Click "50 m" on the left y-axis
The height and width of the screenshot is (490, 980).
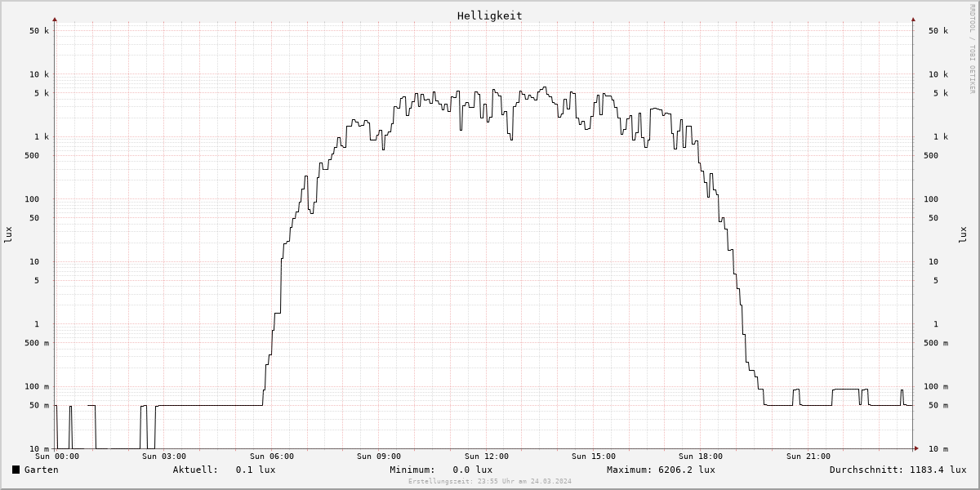point(39,405)
